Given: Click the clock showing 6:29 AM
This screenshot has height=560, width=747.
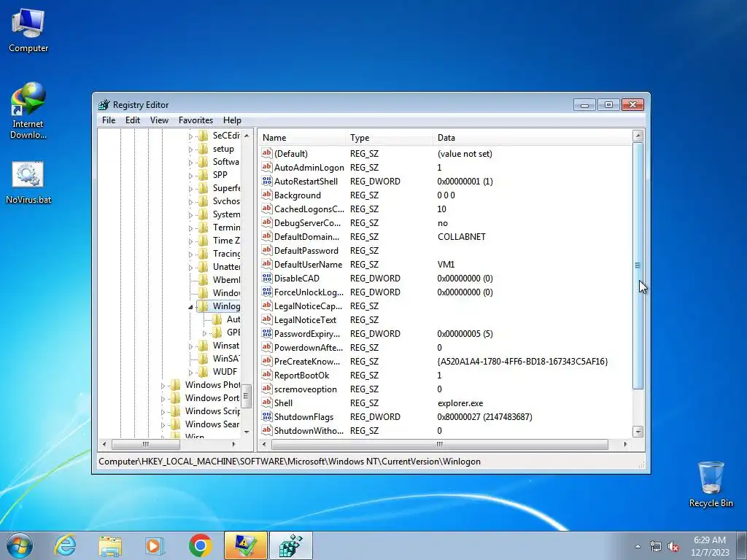Looking at the screenshot, I should click(709, 540).
